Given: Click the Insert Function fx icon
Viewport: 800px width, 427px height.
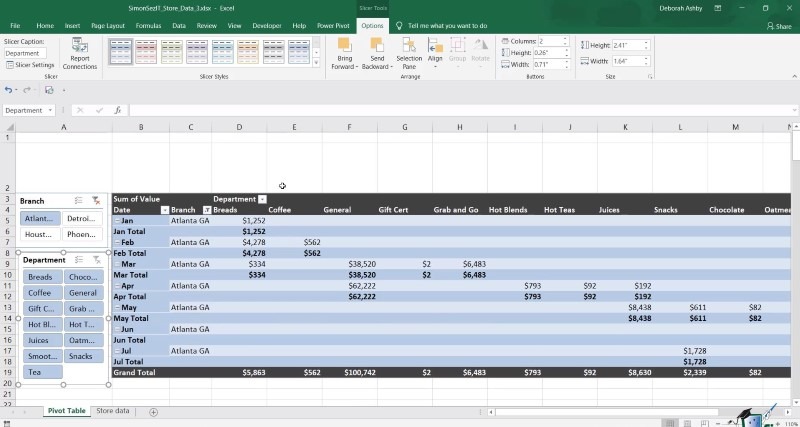Looking at the screenshot, I should (117, 110).
